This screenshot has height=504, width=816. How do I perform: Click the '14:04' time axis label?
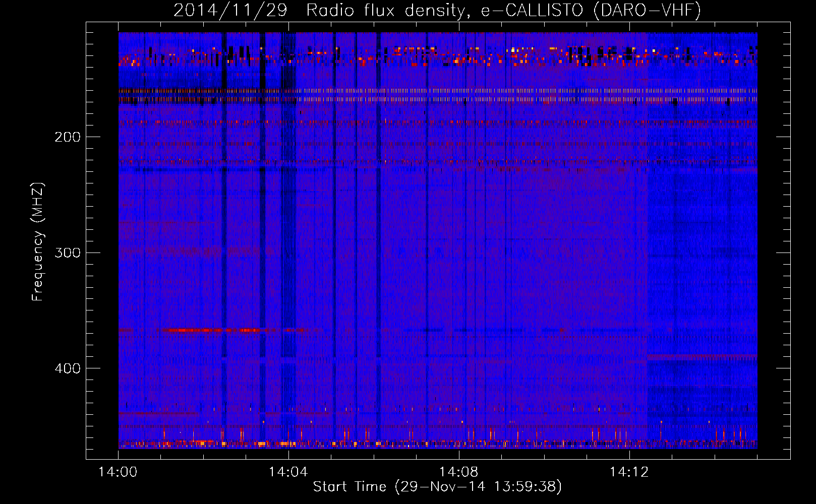click(x=288, y=472)
